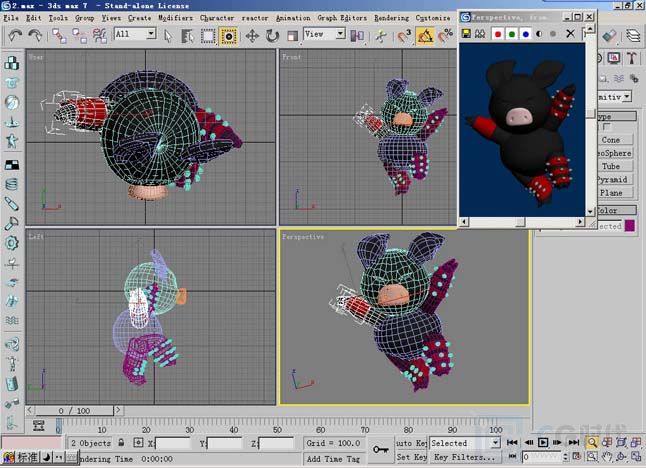Toggle the green channel in render window
This screenshot has height=468, width=646.
(x=512, y=34)
